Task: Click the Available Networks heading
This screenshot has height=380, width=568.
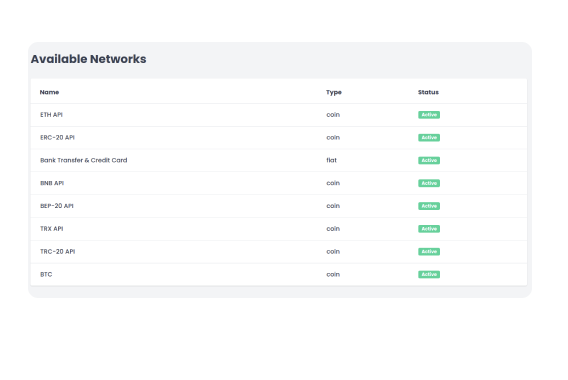Action: [x=88, y=59]
